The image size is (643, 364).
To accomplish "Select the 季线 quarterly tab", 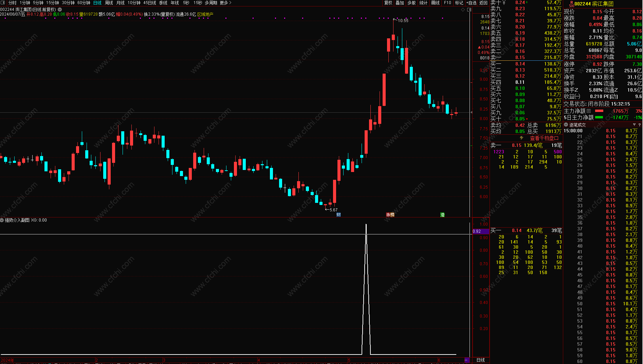I will point(163,3).
